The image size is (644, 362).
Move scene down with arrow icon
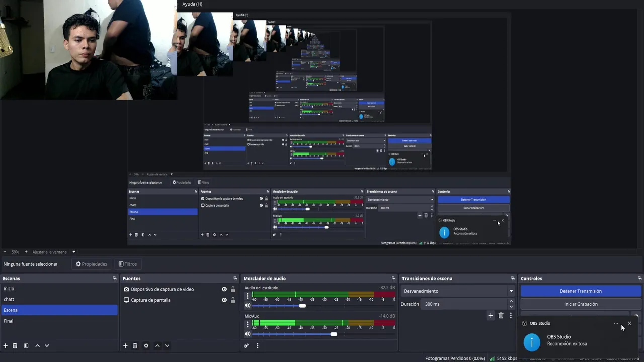pos(47,346)
